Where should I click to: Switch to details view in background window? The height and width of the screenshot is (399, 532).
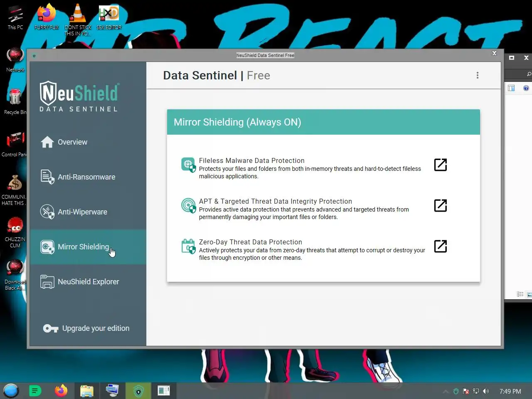tap(520, 294)
